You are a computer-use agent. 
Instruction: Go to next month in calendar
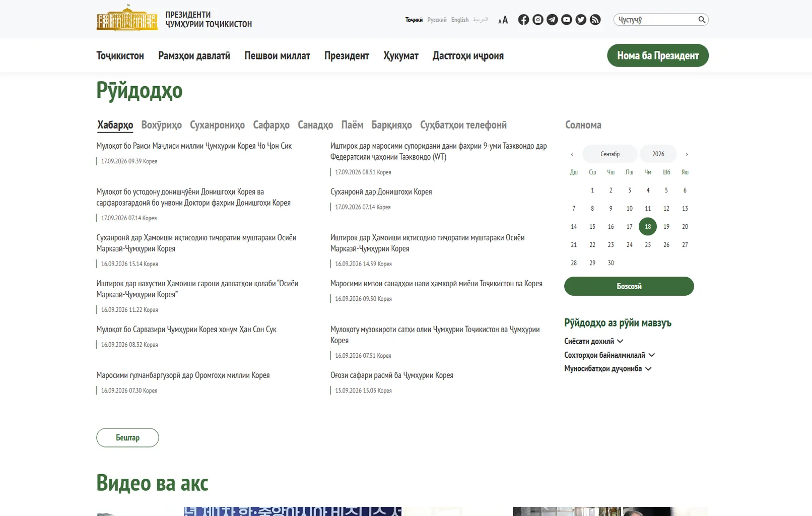[687, 154]
